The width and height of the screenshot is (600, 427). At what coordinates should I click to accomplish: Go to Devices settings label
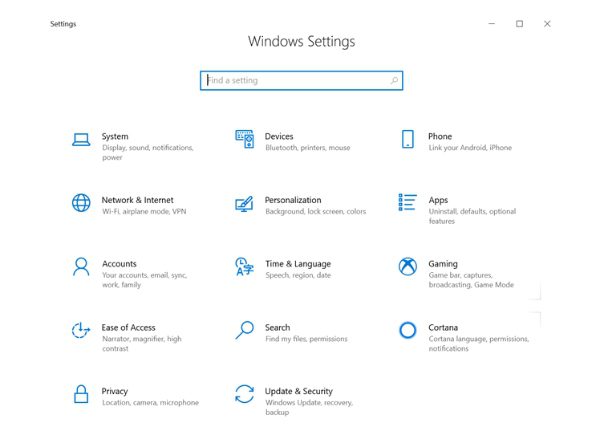(279, 137)
